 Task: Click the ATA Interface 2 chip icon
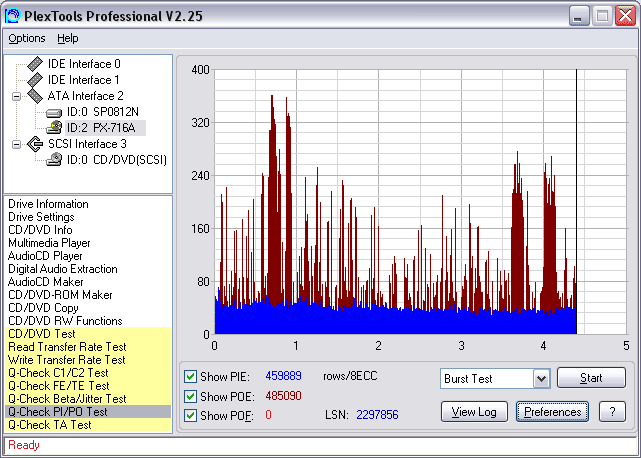(36, 96)
